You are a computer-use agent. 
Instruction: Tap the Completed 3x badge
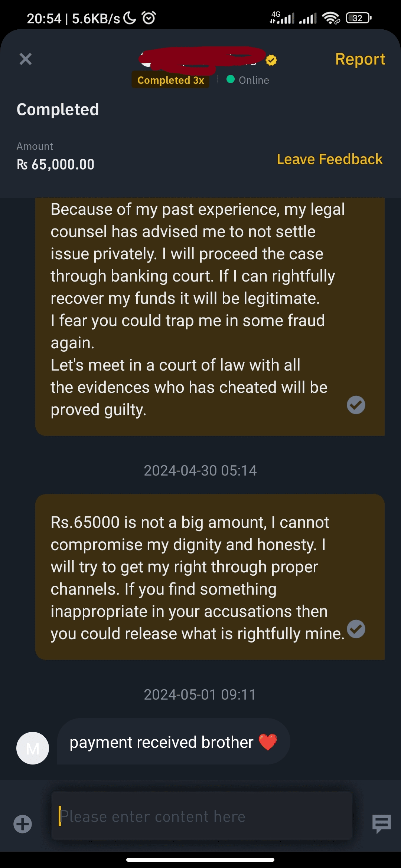coord(170,80)
